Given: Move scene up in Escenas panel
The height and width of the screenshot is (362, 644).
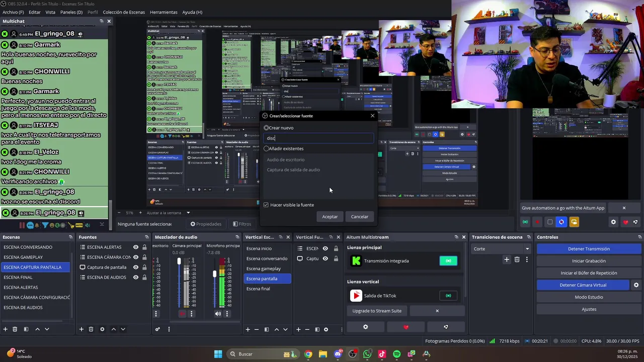Looking at the screenshot, I should tap(37, 329).
